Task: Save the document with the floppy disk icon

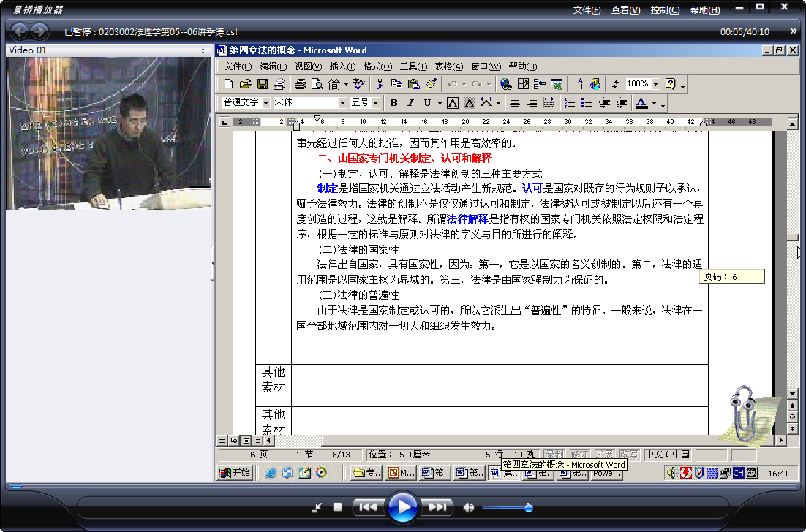Action: point(262,84)
